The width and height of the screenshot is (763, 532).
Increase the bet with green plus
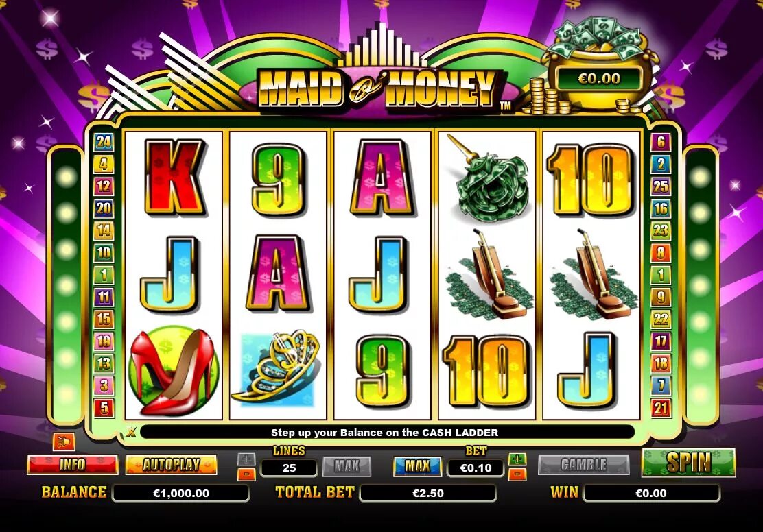517,459
